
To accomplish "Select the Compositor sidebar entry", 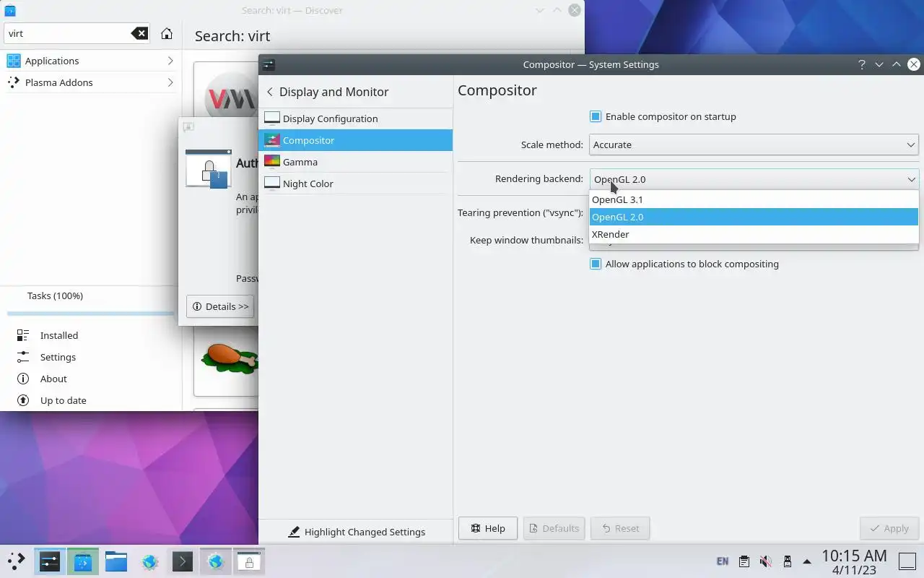I will (355, 140).
